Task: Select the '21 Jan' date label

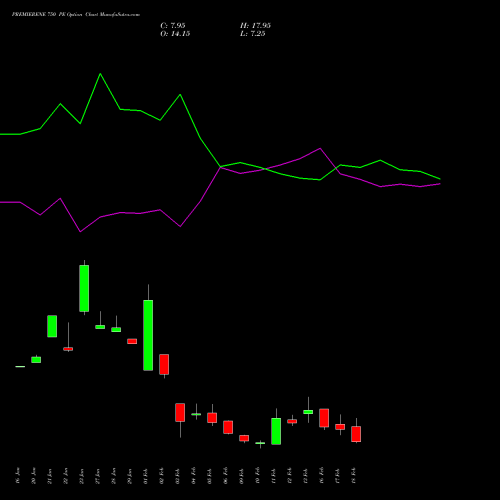Action: pos(50,476)
